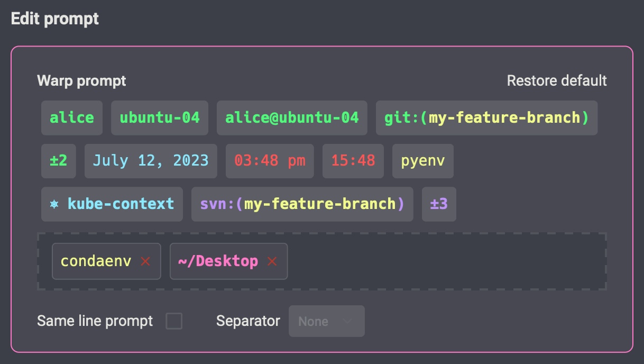The width and height of the screenshot is (644, 364).
Task: Click the ~/Desktop chip label in prompt
Action: (218, 261)
